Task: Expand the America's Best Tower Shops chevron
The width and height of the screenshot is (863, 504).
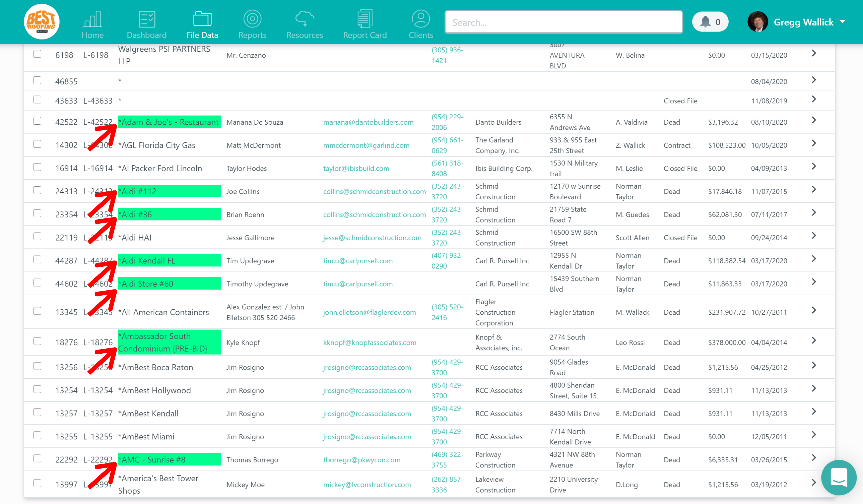Action: click(x=814, y=483)
